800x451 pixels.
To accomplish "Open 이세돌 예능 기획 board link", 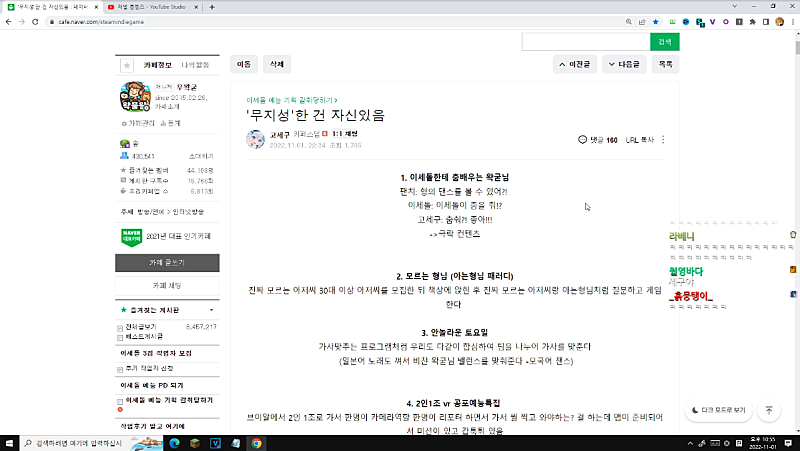I will [169, 400].
